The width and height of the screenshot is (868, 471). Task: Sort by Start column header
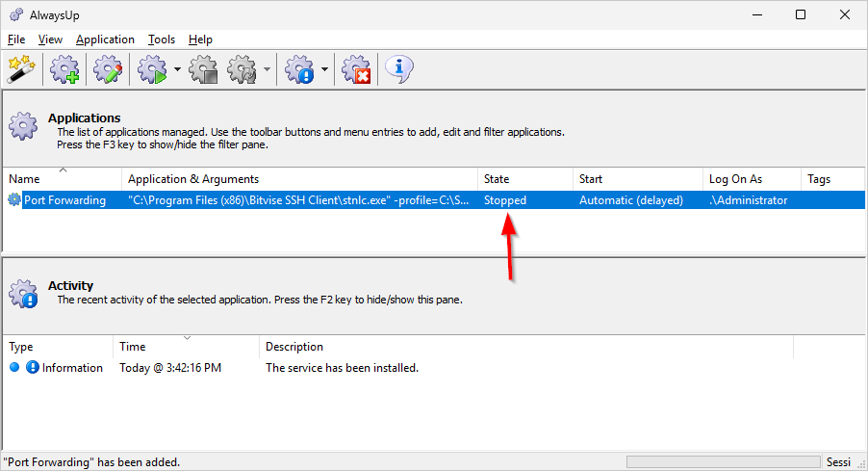638,179
